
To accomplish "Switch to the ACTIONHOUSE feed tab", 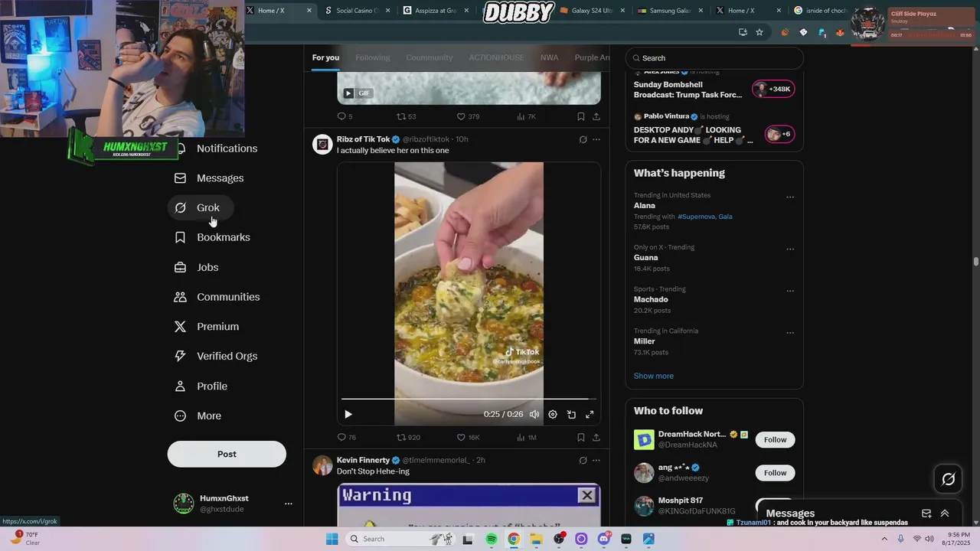I will point(496,57).
